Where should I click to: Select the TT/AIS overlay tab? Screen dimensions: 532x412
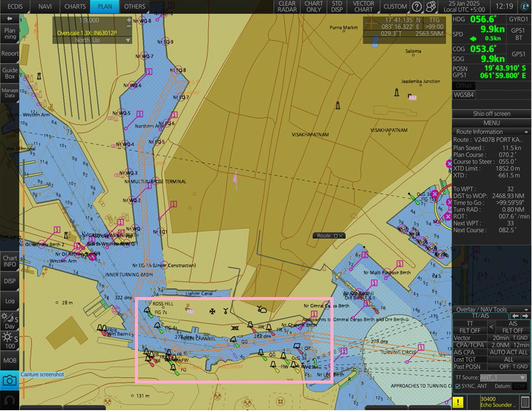point(481,316)
